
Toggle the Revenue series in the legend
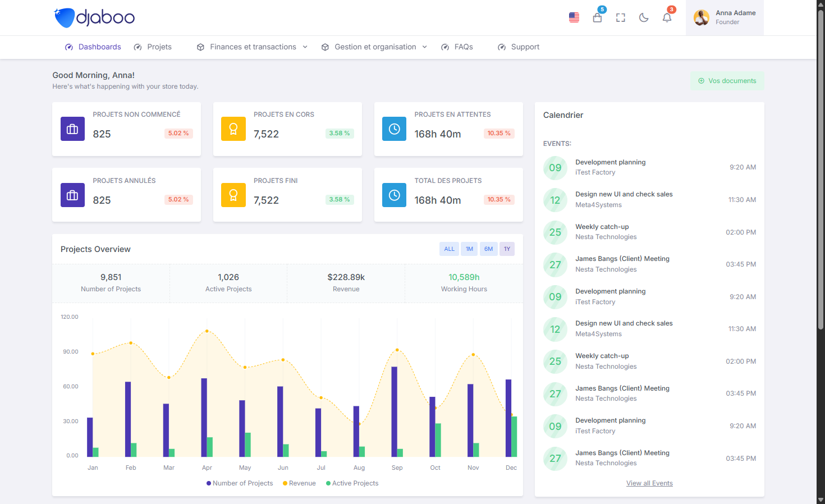pos(300,483)
